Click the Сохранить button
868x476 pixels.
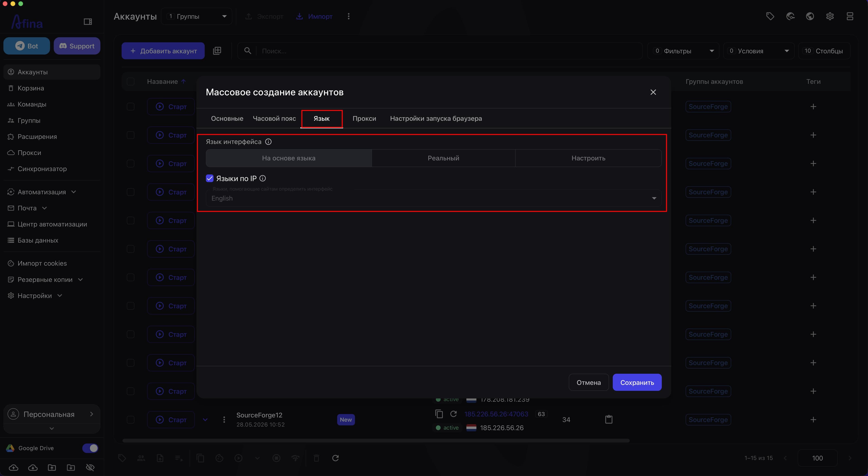point(637,383)
